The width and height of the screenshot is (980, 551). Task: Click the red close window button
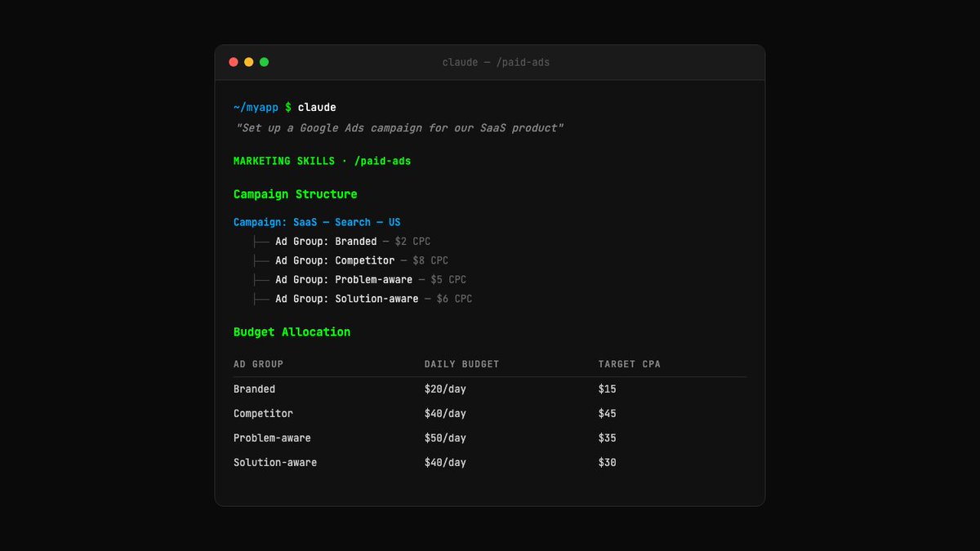(x=234, y=62)
